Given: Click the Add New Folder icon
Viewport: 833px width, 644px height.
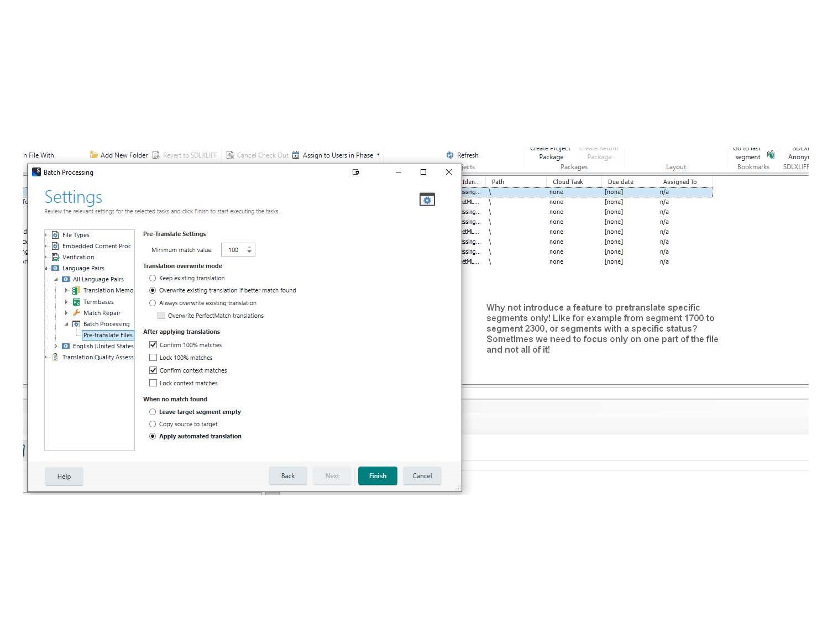Looking at the screenshot, I should pos(94,155).
